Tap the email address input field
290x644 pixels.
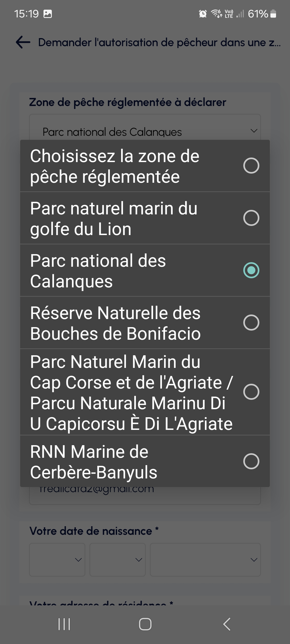point(145,495)
